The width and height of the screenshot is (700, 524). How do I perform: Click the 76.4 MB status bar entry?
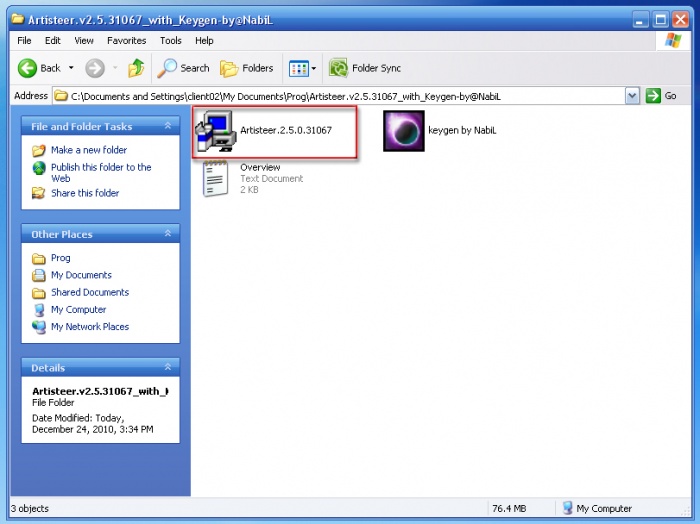pos(509,508)
